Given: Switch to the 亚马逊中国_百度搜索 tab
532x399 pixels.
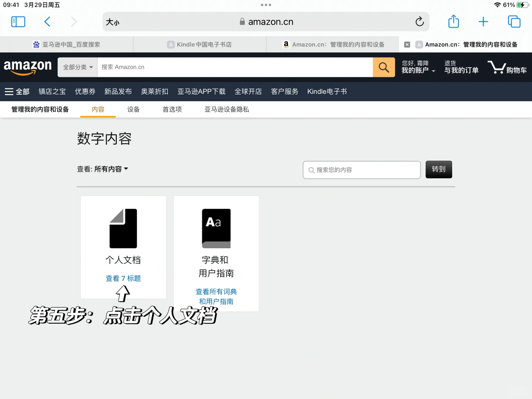Looking at the screenshot, I should [x=66, y=44].
